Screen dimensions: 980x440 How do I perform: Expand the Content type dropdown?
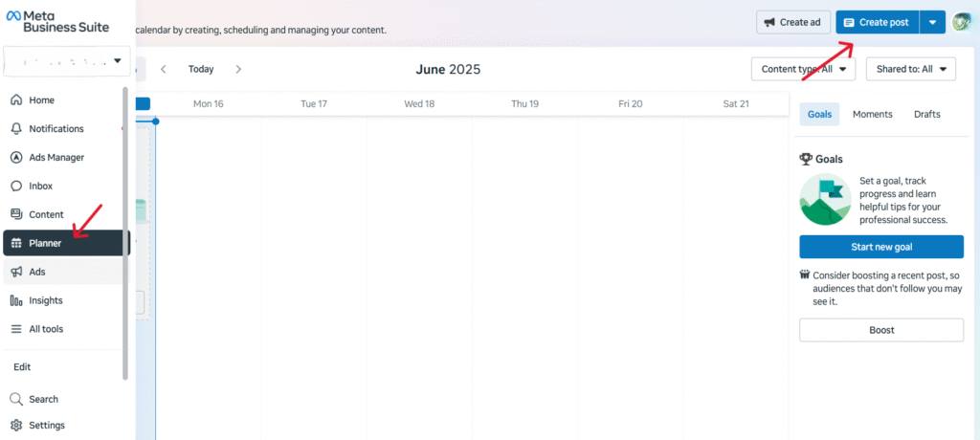[803, 69]
